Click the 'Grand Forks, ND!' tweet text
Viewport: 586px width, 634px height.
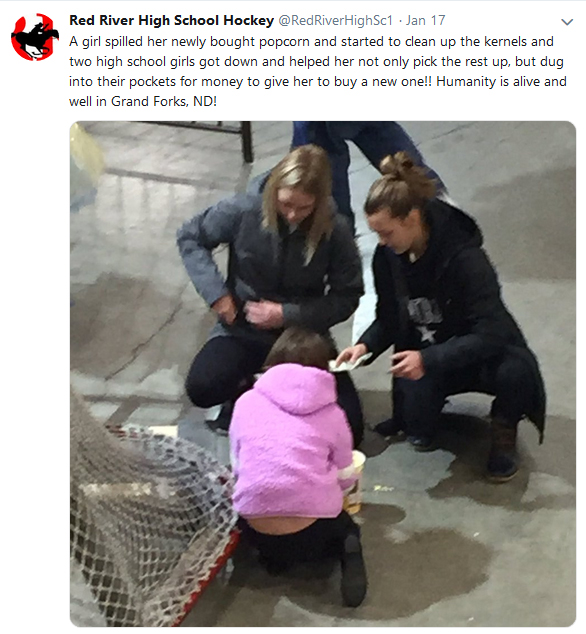point(164,101)
